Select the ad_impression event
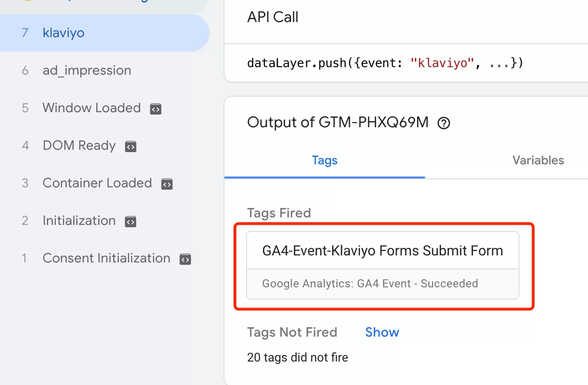The width and height of the screenshot is (588, 385). tap(104, 70)
